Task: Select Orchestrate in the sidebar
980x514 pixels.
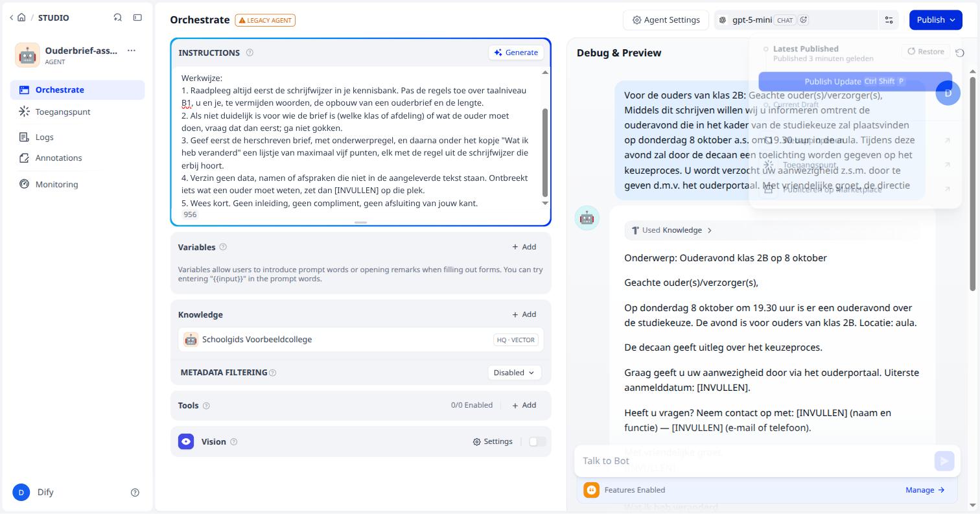Action: click(77, 90)
